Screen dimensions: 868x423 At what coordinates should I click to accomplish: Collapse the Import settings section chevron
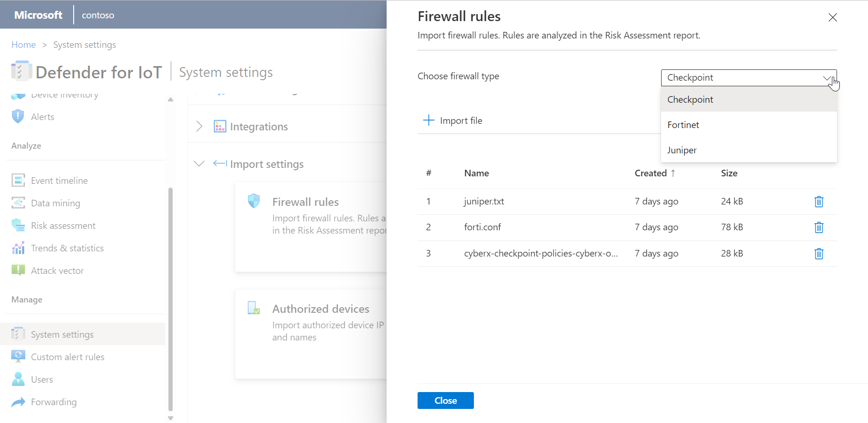[x=199, y=164]
